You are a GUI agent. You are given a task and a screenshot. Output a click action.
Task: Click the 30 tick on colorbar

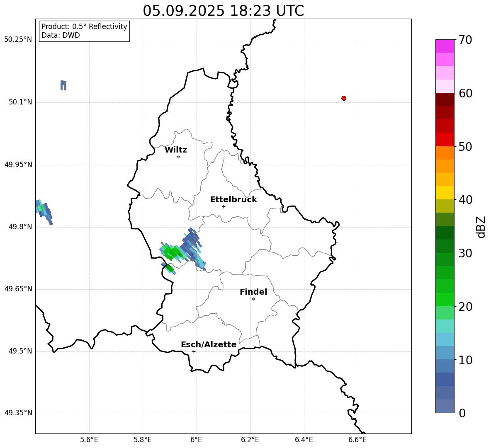[x=466, y=253]
